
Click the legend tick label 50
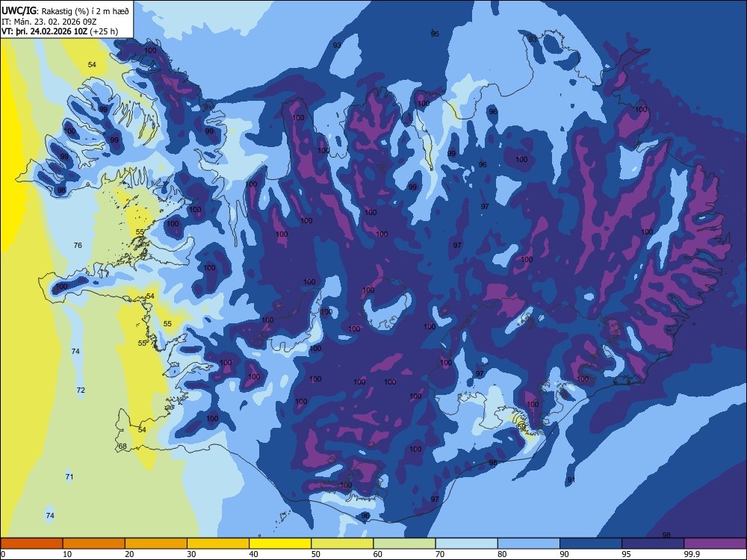click(x=316, y=554)
